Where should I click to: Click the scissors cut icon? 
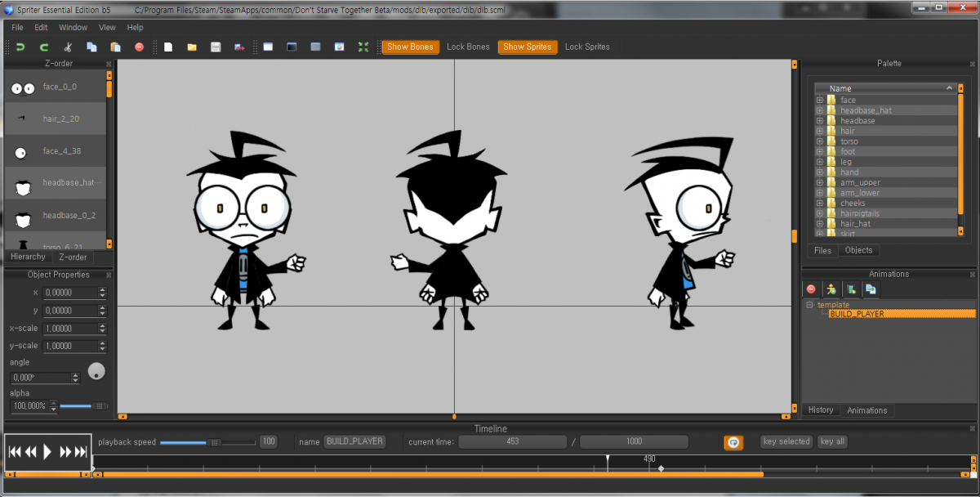coord(68,47)
